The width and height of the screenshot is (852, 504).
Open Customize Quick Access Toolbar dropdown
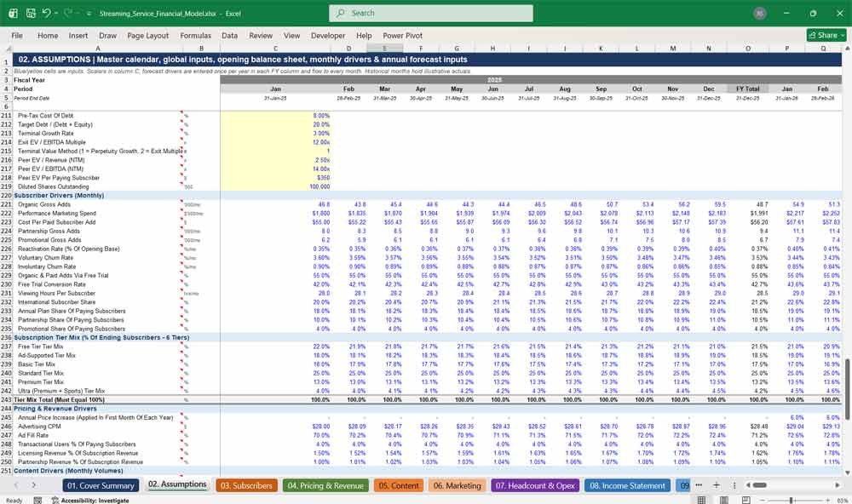pos(89,13)
